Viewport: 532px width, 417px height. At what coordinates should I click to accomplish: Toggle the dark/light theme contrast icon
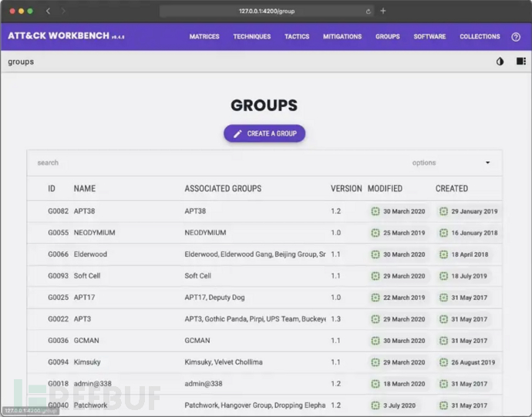coord(500,62)
